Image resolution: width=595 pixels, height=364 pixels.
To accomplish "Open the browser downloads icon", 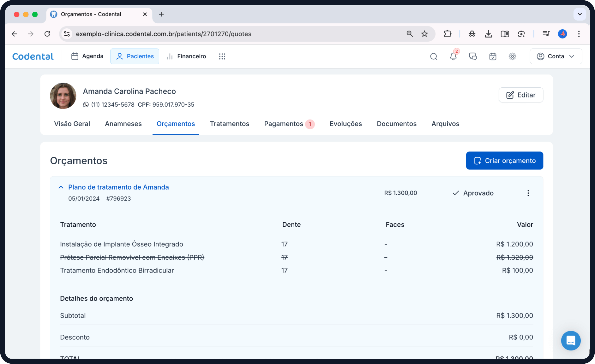I will pyautogui.click(x=488, y=34).
